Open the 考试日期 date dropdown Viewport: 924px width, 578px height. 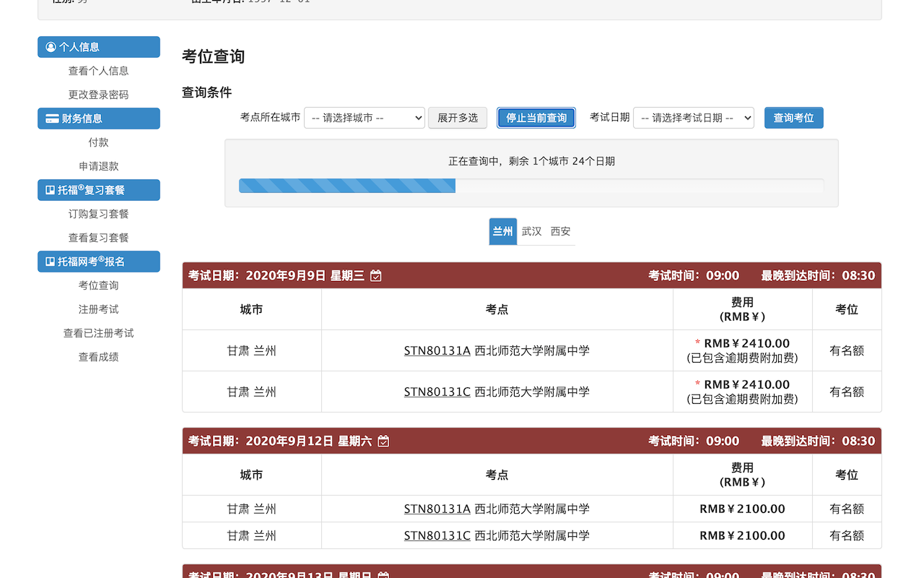(x=693, y=118)
